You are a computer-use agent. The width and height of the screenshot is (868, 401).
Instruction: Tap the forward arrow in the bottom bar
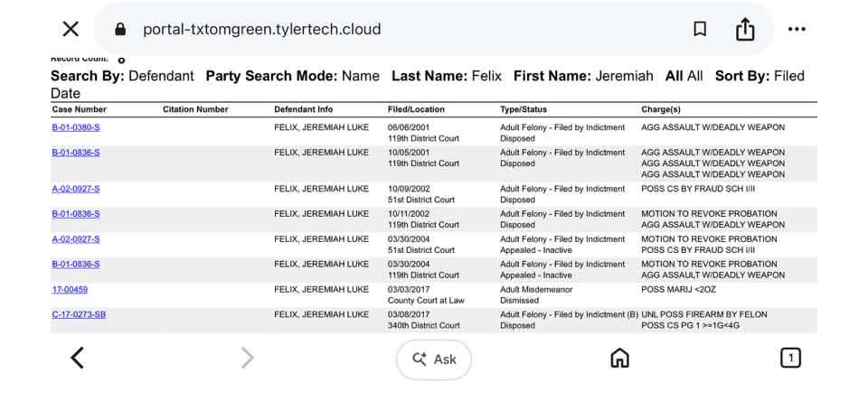coord(248,359)
